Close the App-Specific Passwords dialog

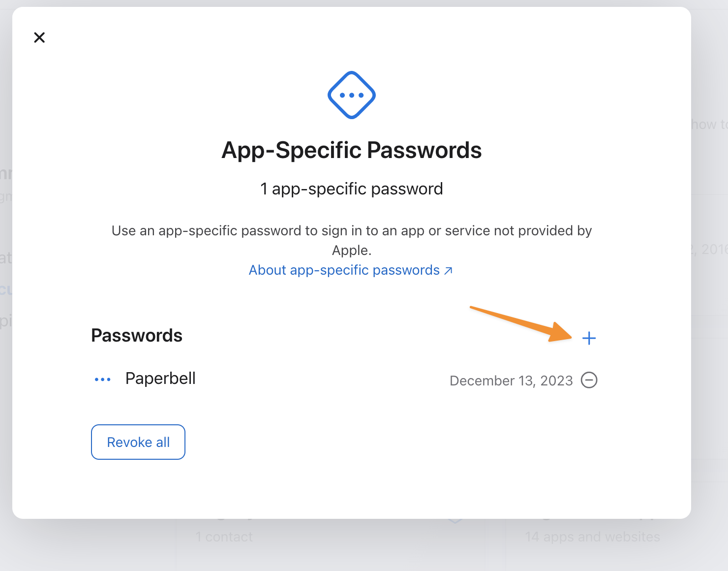click(39, 37)
